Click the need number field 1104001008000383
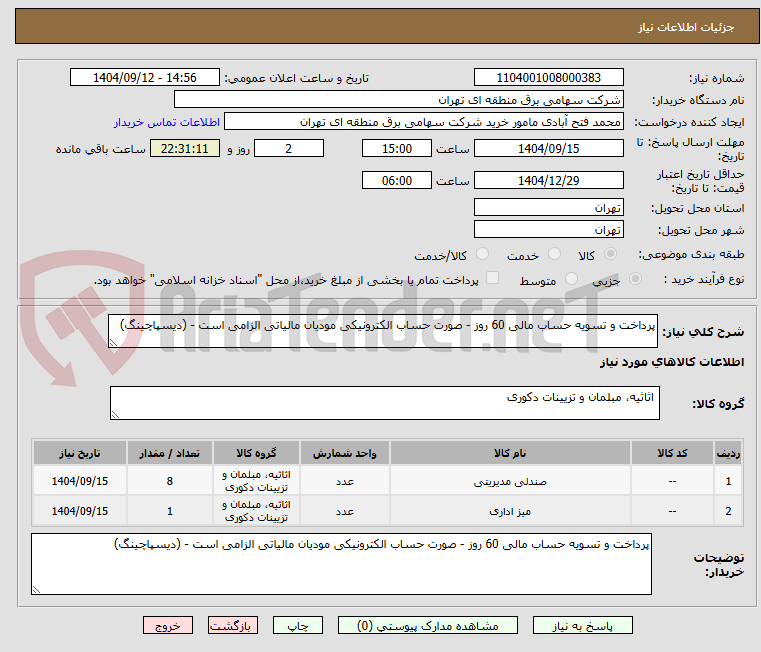The width and height of the screenshot is (761, 652). (548, 78)
